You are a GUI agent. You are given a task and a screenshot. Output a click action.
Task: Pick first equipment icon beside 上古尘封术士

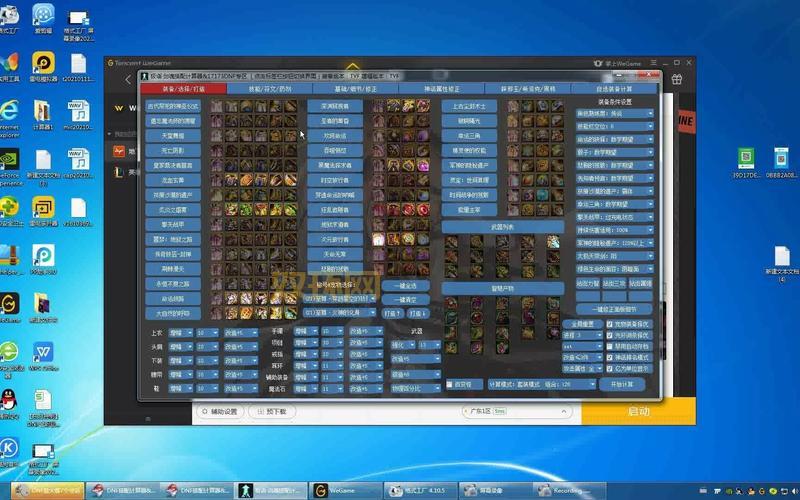pyautogui.click(x=513, y=105)
